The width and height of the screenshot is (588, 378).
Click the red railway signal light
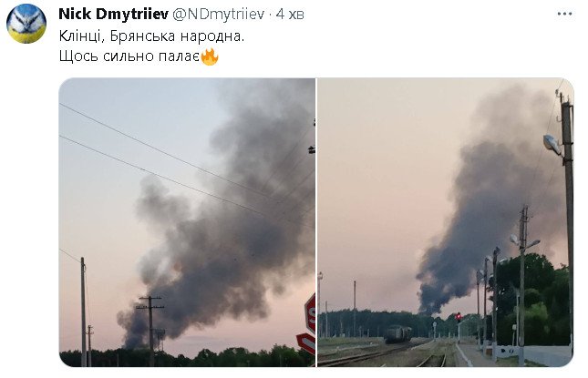click(458, 317)
